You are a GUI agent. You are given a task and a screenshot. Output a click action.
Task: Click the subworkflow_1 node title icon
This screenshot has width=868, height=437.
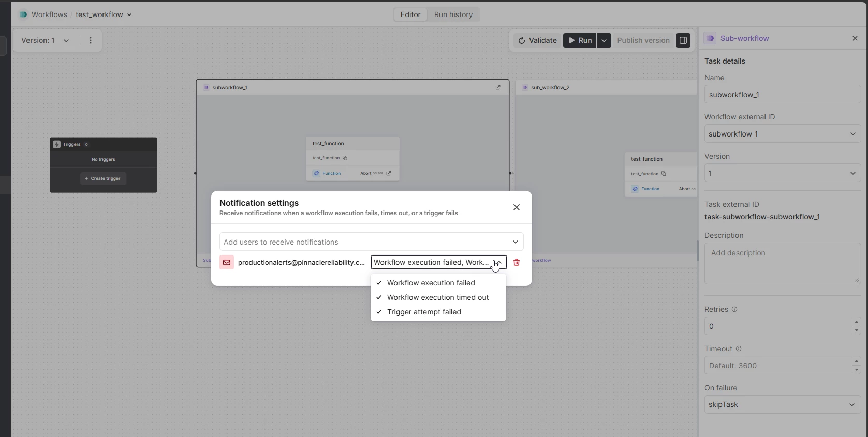(206, 87)
